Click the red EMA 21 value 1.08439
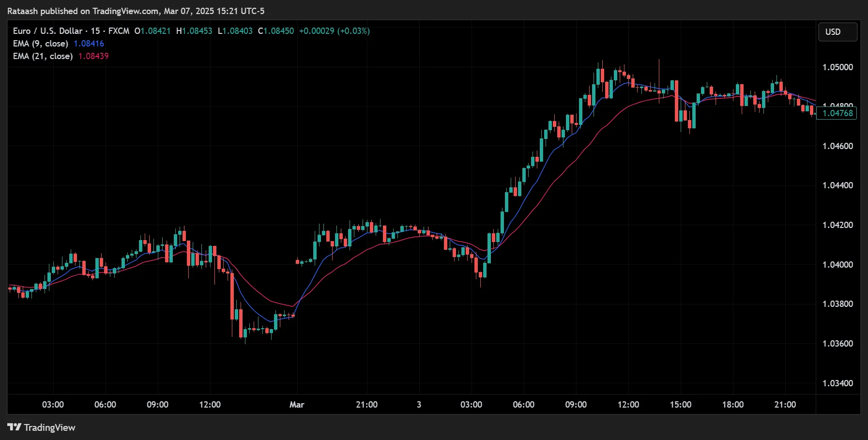This screenshot has height=440, width=868. 93,56
